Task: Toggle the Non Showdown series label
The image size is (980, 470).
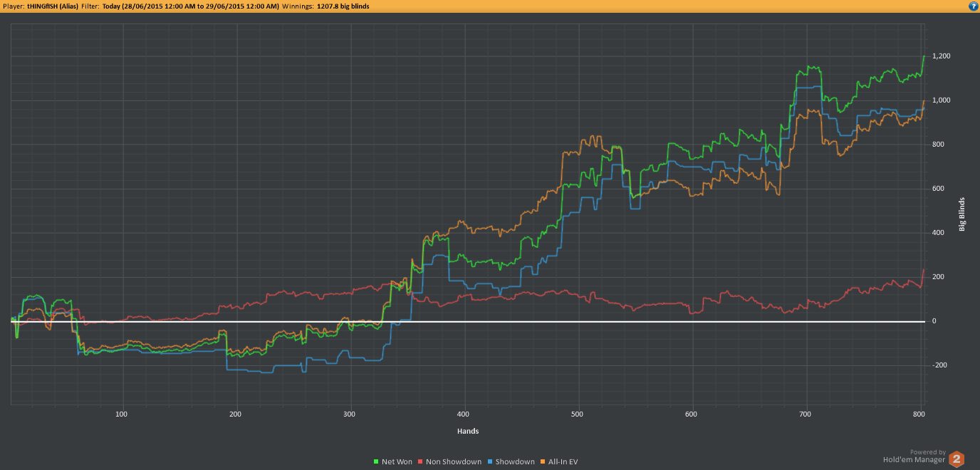Action: point(454,462)
